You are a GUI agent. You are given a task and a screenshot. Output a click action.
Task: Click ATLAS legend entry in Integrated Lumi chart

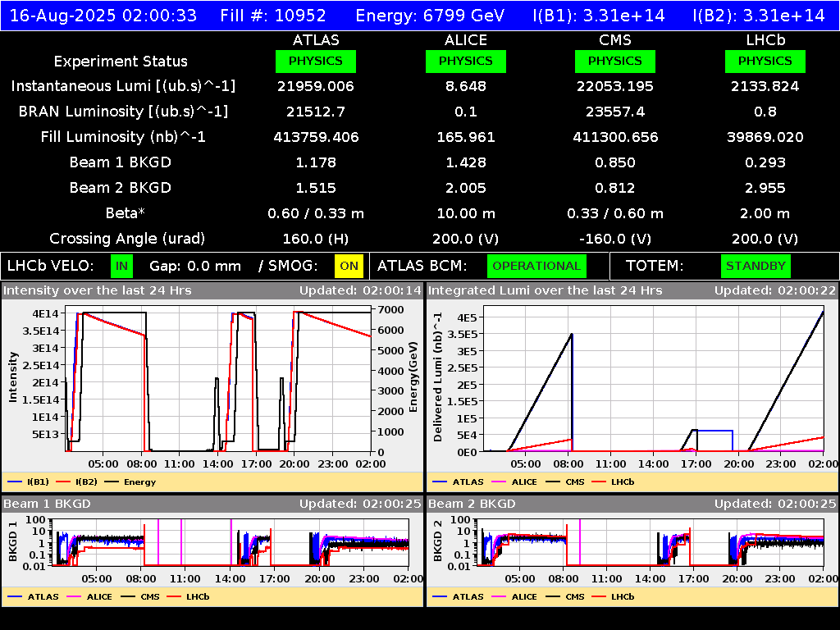(458, 482)
